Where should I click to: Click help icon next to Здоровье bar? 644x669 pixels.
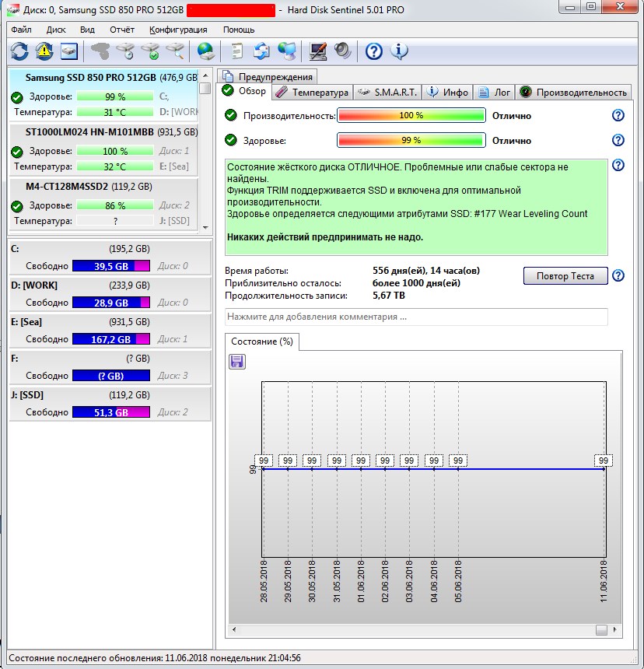pos(618,140)
